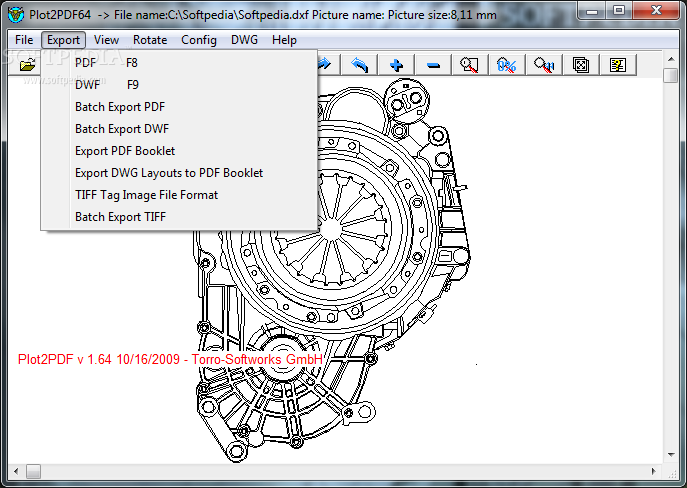Click the zoom previous magnifier icon
Image resolution: width=687 pixels, height=488 pixels.
(x=544, y=65)
